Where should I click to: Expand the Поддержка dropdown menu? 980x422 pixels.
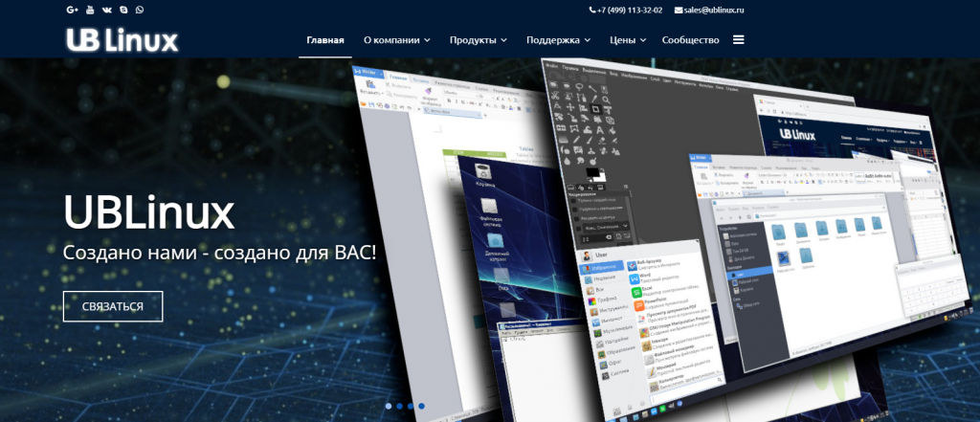coord(558,40)
